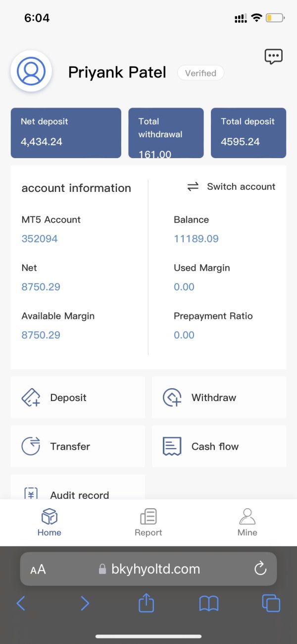Tap the profile avatar icon
This screenshot has height=644, width=297.
coord(31,71)
